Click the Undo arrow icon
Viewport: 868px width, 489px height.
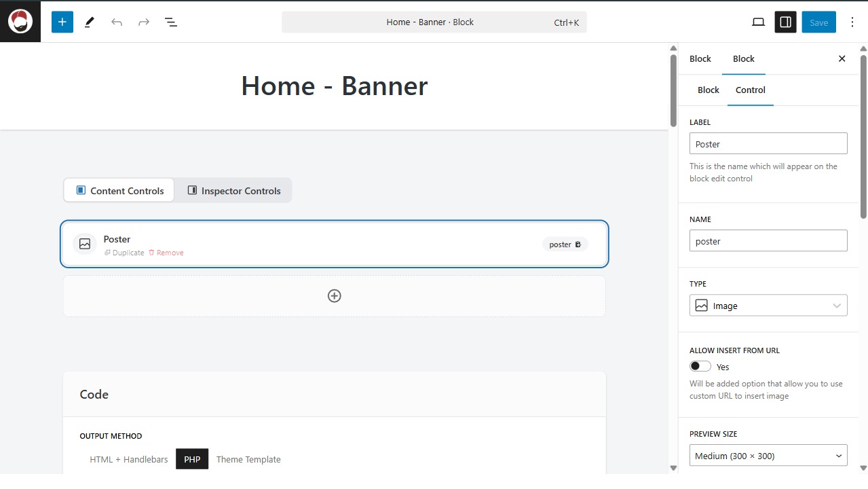(117, 22)
